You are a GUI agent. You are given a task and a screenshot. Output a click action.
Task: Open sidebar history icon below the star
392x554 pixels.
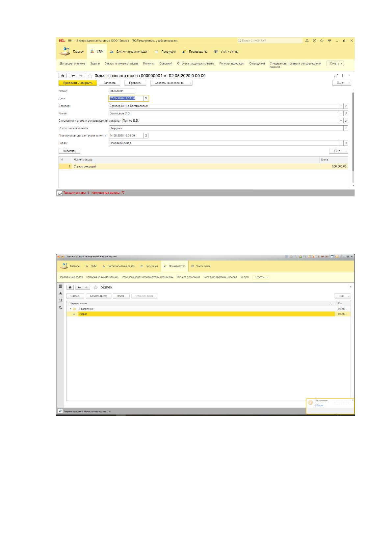61,301
